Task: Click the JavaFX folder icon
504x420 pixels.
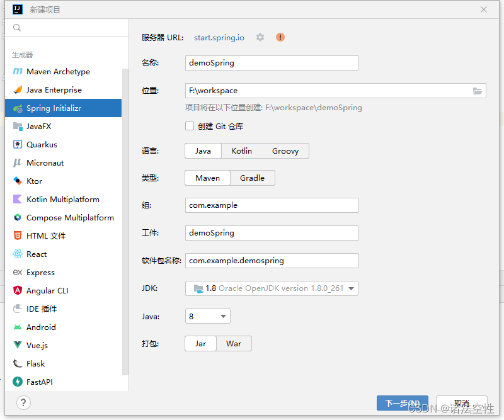Action: [18, 127]
